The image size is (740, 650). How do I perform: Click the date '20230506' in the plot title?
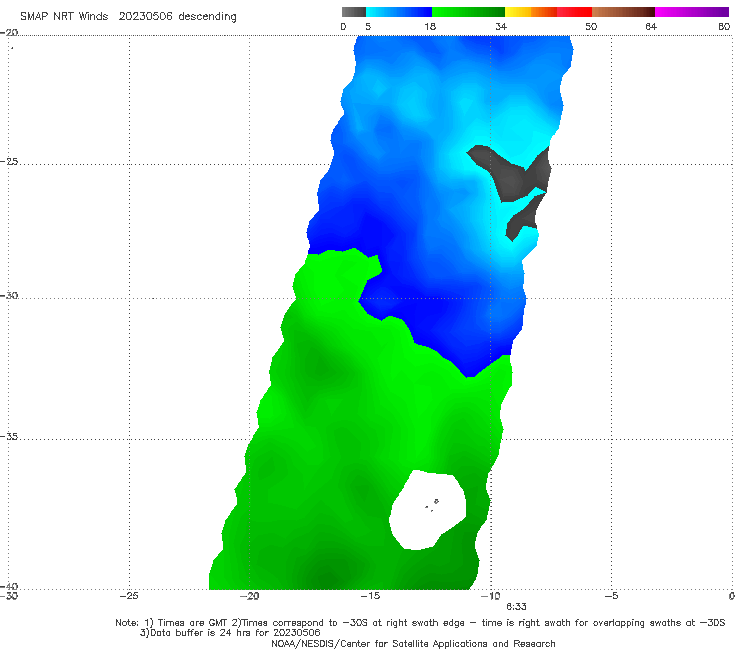pos(145,16)
